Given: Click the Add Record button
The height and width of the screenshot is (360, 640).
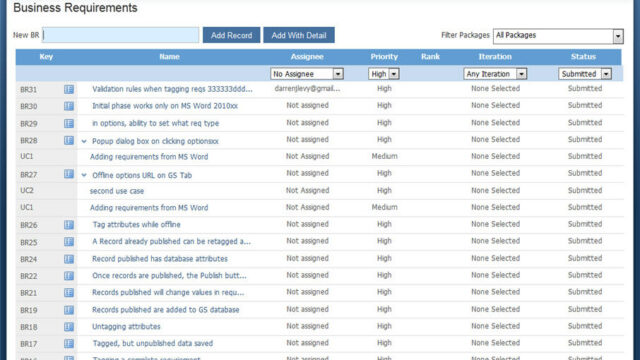Looking at the screenshot, I should pyautogui.click(x=231, y=35).
